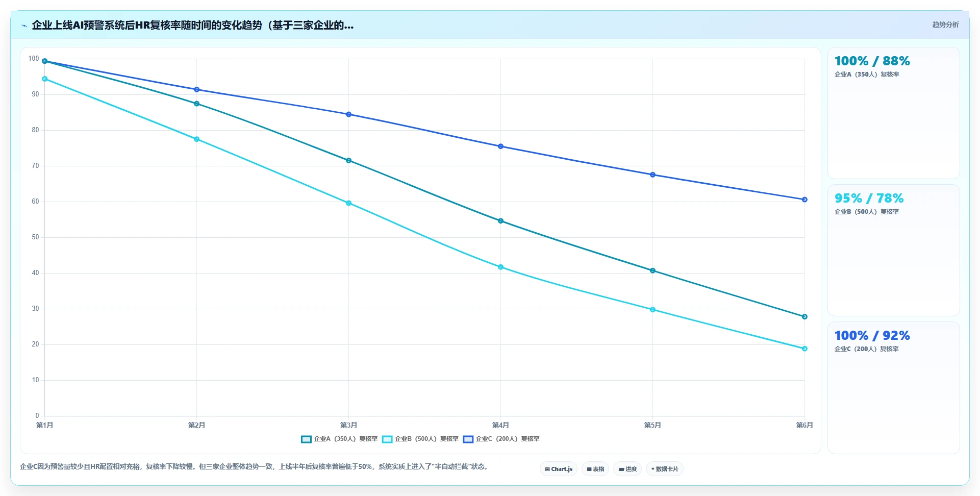980x496 pixels.
Task: Click the chart title starting with 企业上线AI预警系统
Action: [x=193, y=25]
